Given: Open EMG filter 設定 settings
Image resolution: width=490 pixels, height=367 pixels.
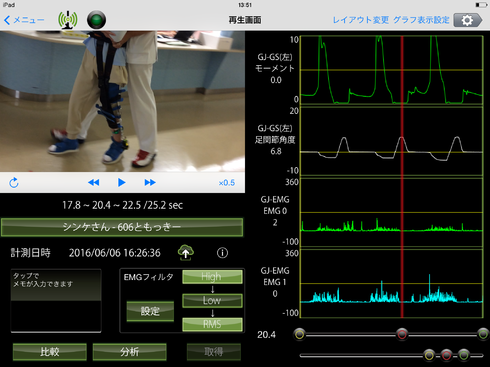Looking at the screenshot, I should [150, 311].
